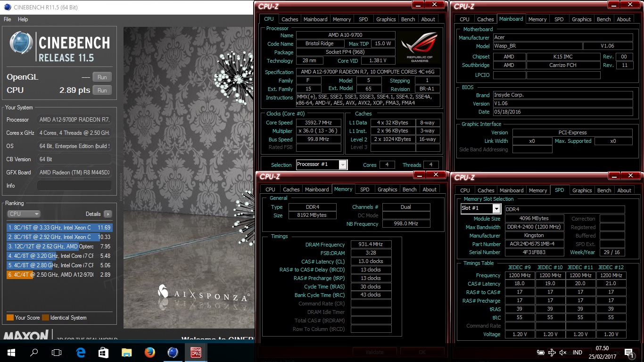Click the NB Frequency 998.0 MHz value
This screenshot has height=362, width=644.
point(406,224)
